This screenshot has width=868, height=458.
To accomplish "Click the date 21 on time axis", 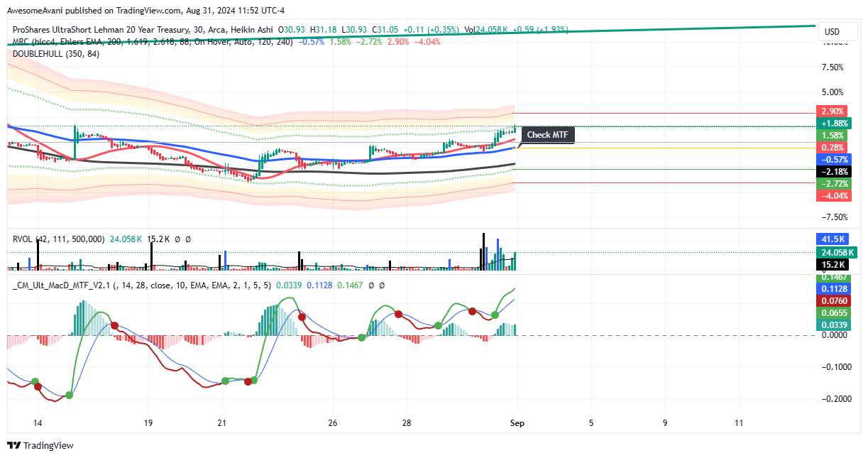I will (221, 422).
